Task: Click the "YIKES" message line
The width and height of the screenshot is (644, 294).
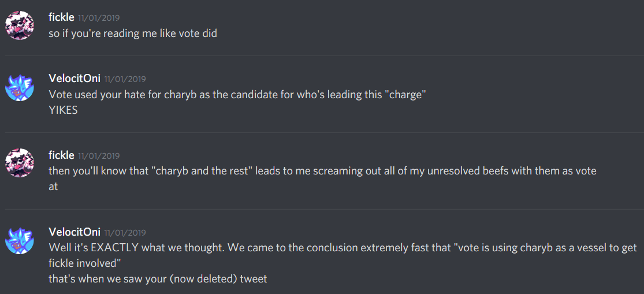Action: (x=63, y=110)
